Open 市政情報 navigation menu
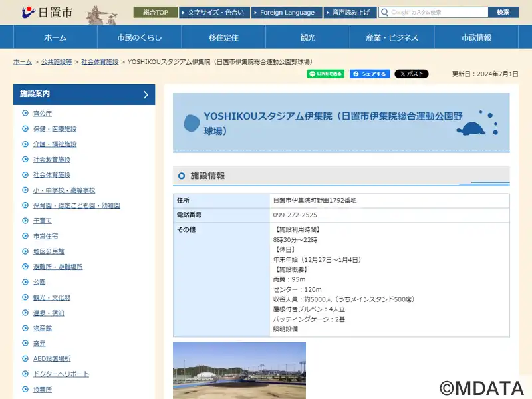Screen dimensions: 532x399 (476, 37)
